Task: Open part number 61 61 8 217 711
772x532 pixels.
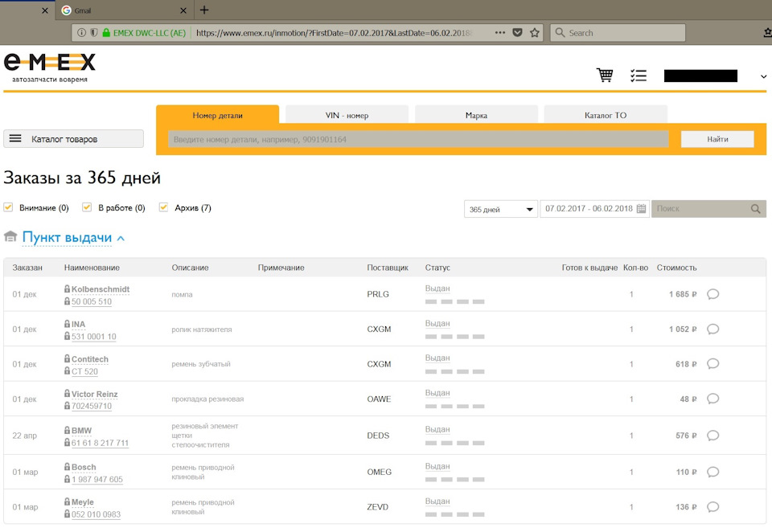Action: (100, 443)
